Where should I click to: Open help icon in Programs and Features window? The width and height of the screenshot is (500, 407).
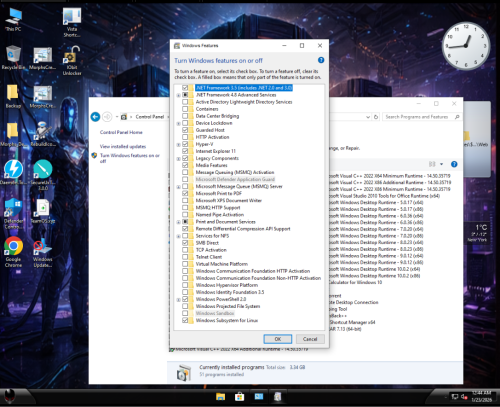point(454,164)
